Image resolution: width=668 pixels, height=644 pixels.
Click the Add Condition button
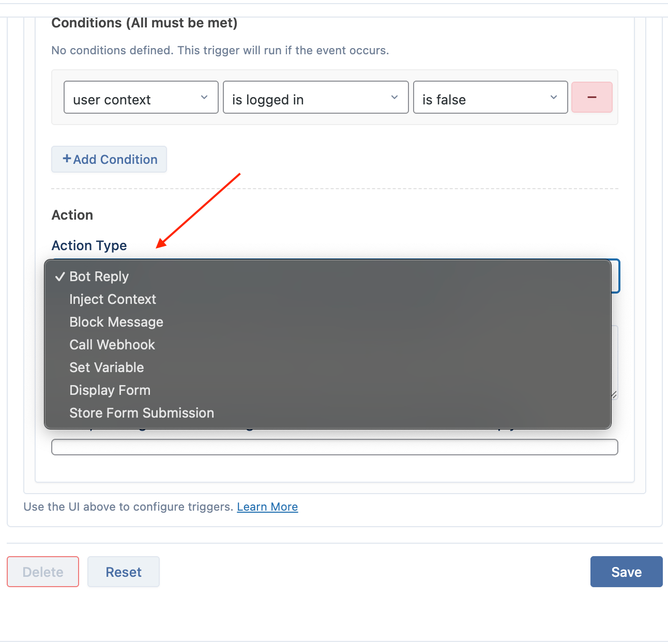click(x=109, y=159)
